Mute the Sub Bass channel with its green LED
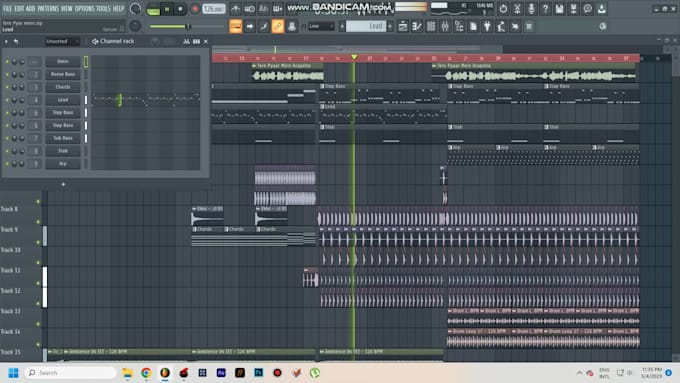Screen dimensions: 680x383 (7, 138)
